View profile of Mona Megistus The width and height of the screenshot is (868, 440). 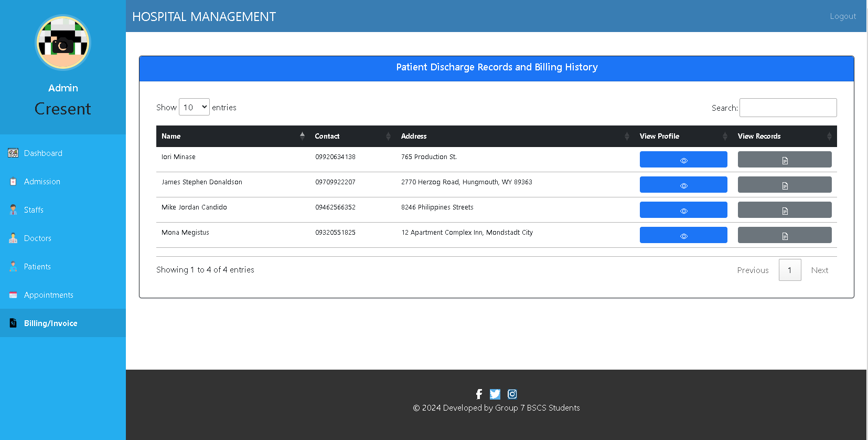(683, 235)
